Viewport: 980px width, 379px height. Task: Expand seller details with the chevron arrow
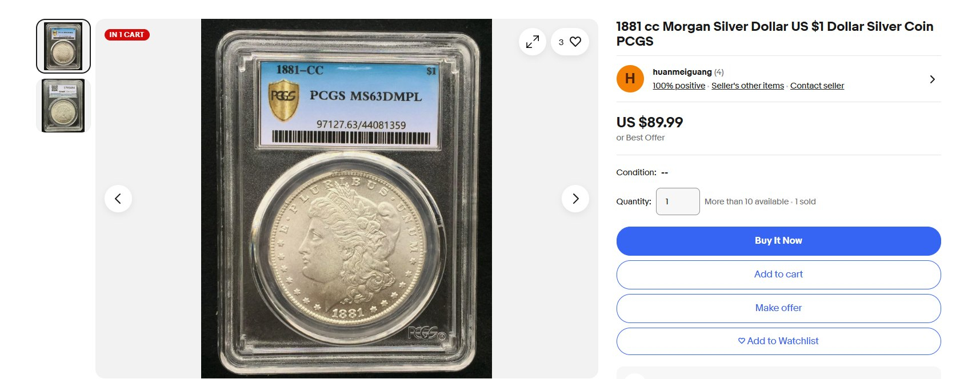(x=932, y=79)
